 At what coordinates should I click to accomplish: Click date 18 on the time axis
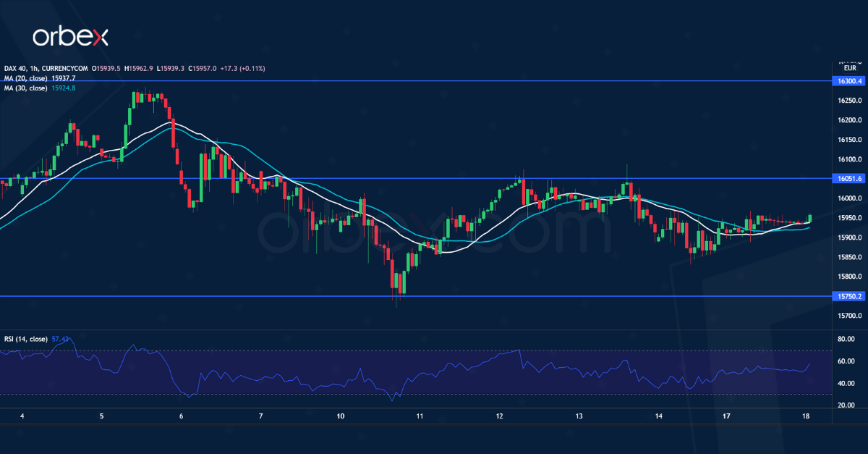click(807, 416)
